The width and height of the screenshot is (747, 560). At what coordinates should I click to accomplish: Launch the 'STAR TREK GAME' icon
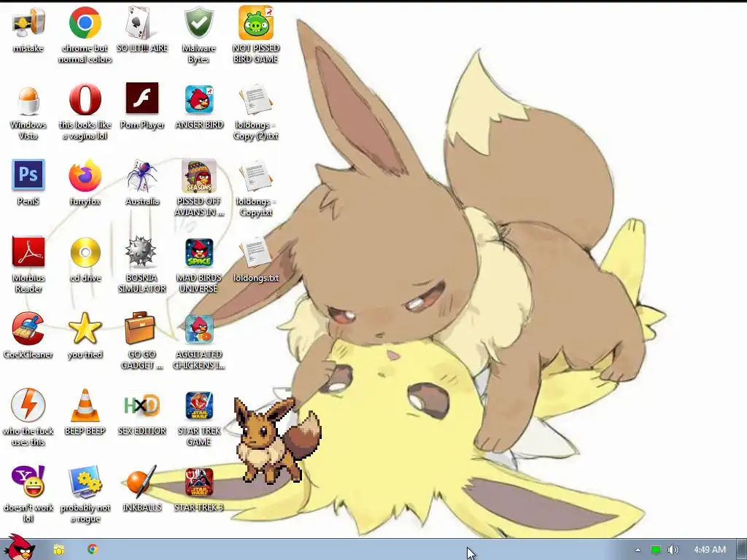tap(199, 405)
